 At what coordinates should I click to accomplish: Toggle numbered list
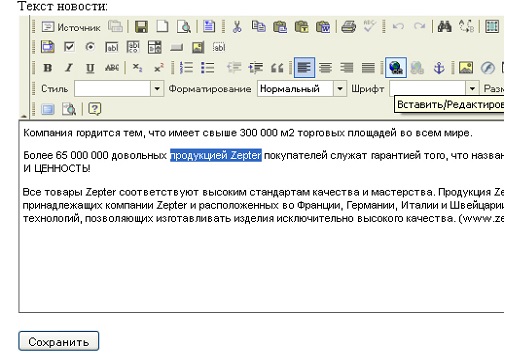186,68
